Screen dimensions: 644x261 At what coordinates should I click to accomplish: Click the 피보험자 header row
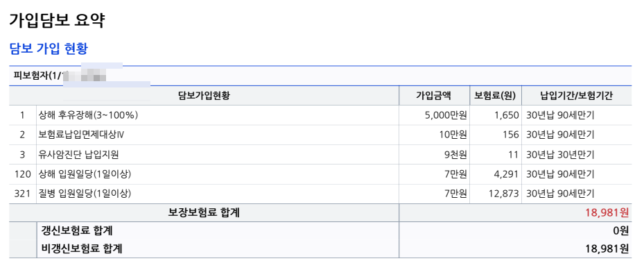coord(320,76)
